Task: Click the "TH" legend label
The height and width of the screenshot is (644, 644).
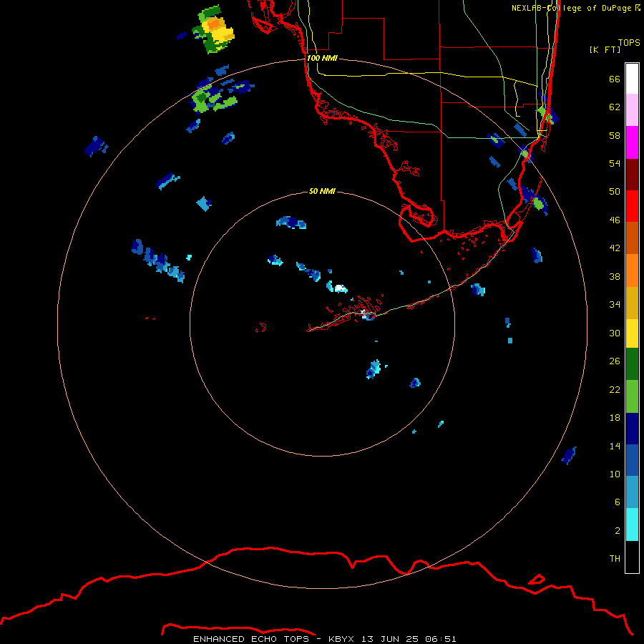Action: [x=615, y=559]
